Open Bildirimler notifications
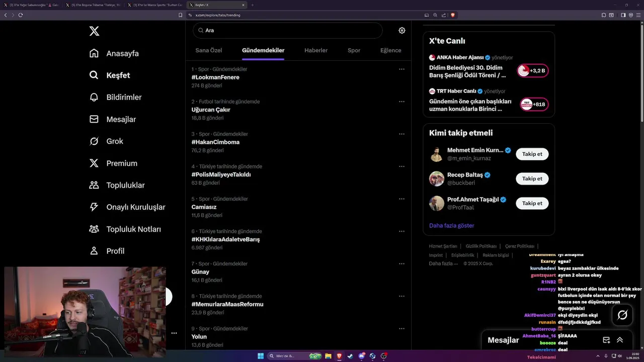 coord(115,97)
